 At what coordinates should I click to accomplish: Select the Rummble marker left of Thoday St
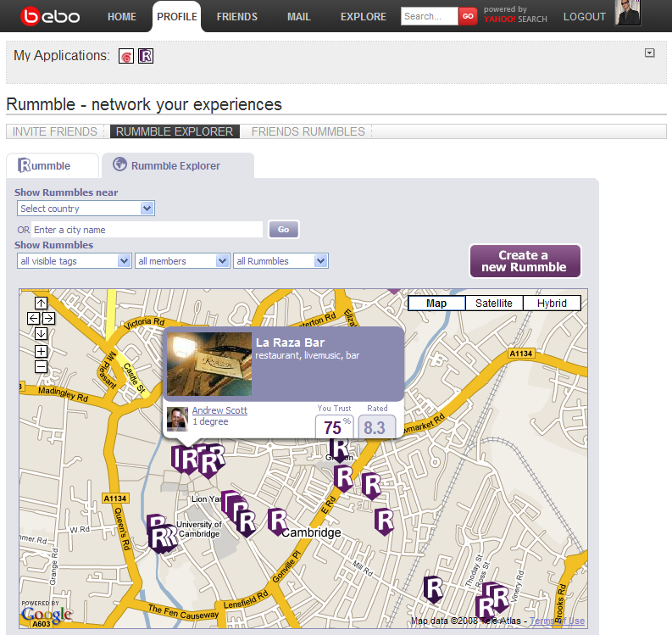pyautogui.click(x=433, y=589)
